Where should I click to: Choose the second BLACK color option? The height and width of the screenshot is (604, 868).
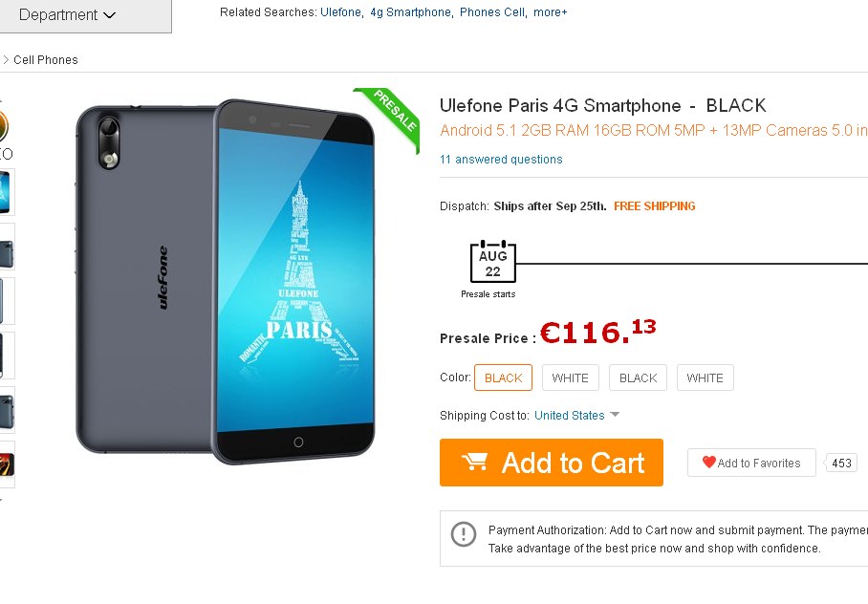click(638, 377)
